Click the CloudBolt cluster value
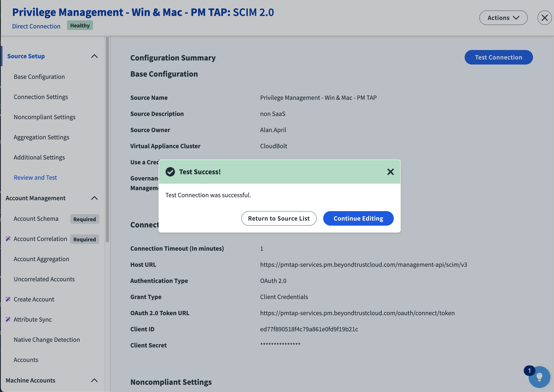The width and height of the screenshot is (554, 392). pos(273,146)
